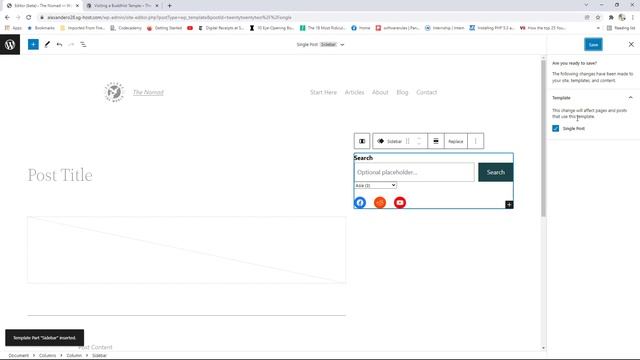Click the orange Reddit social icon

[380, 202]
